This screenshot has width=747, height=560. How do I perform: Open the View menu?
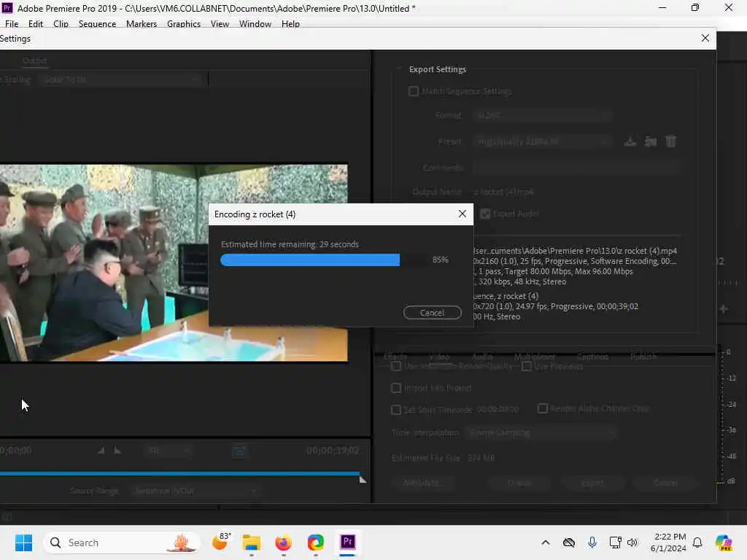[x=220, y=24]
